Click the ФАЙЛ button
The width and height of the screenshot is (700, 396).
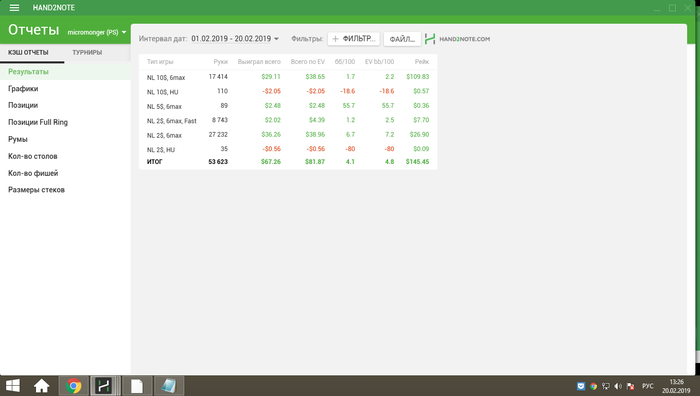(x=402, y=39)
